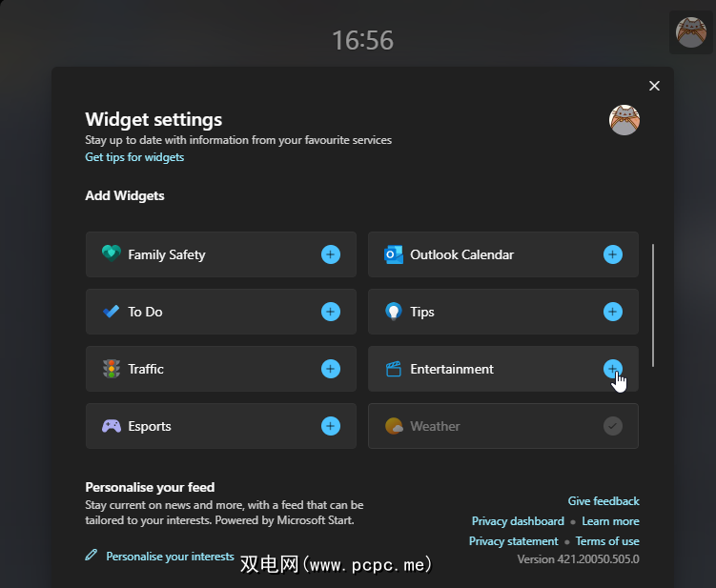
Task: Click the widget list vertical scrollbar
Action: click(653, 305)
